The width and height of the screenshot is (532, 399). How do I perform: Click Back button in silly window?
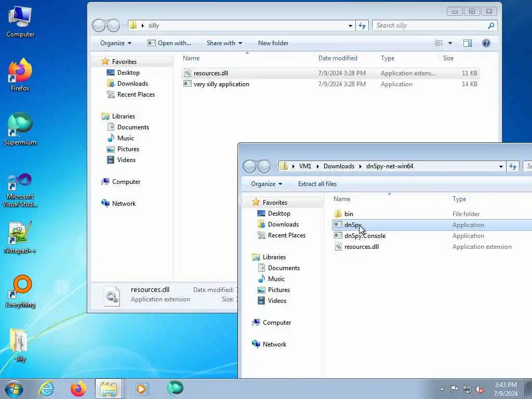pos(99,25)
